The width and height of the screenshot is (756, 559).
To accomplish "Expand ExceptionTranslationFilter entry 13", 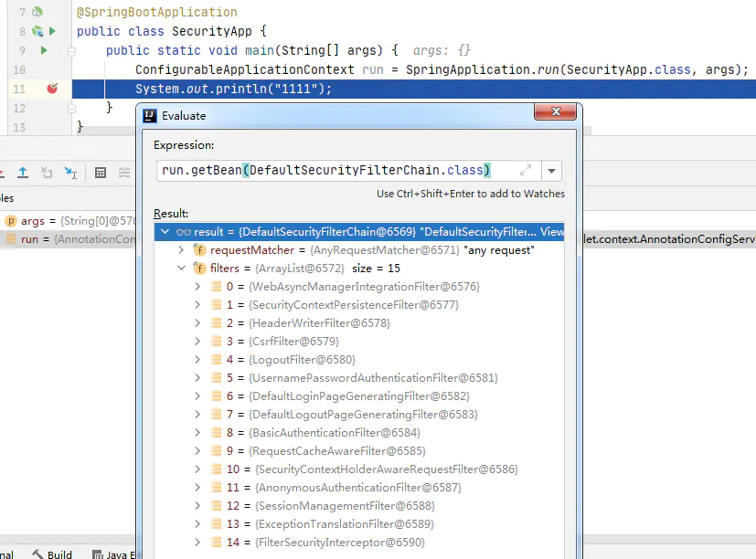I will point(197,524).
